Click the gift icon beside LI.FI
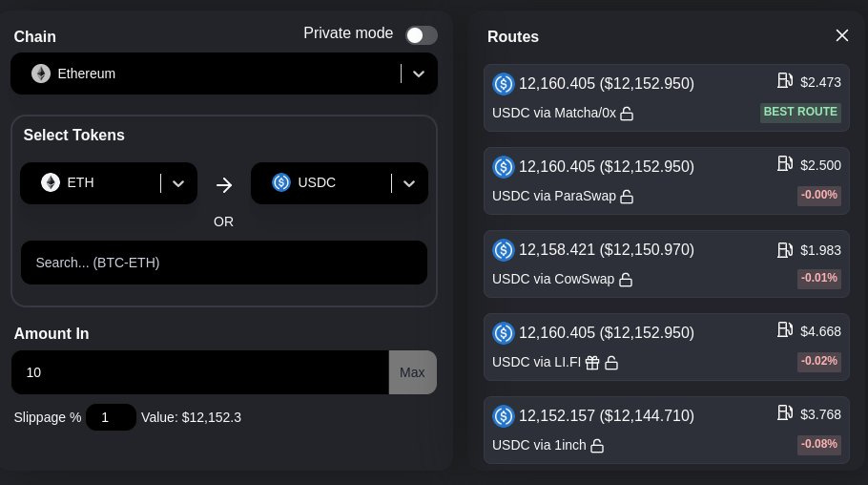 (592, 363)
